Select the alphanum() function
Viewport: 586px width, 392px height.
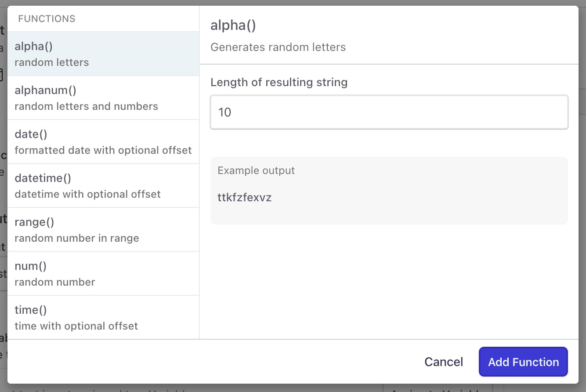103,98
